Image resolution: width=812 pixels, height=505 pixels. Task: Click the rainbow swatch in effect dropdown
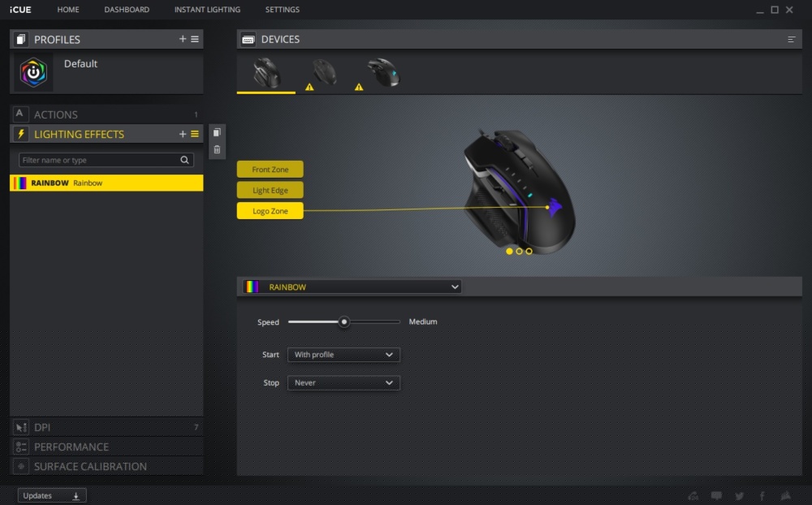(253, 287)
